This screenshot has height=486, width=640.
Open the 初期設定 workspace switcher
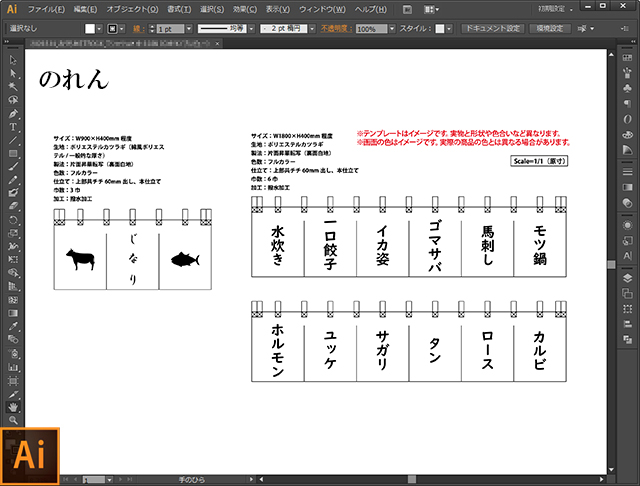[555, 9]
